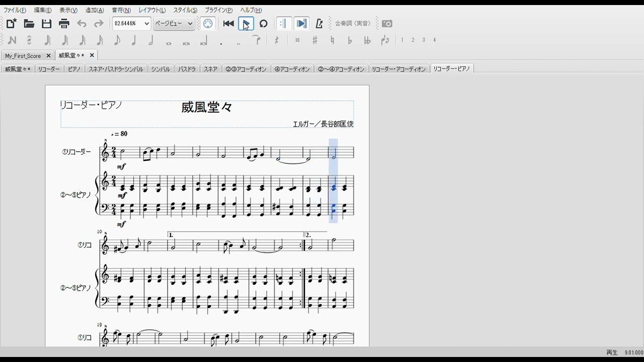This screenshot has height=362, width=644.
Task: Enable note input mode (N)
Action: [12, 40]
